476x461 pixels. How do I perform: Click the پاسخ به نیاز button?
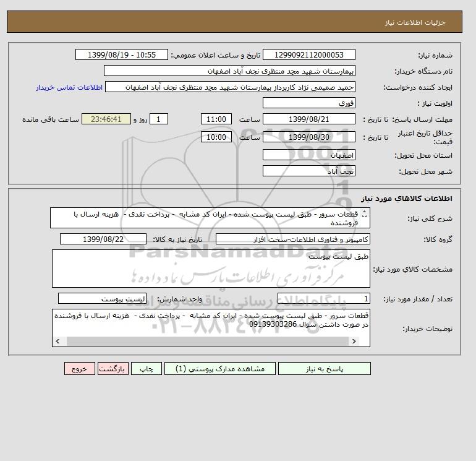(x=324, y=369)
